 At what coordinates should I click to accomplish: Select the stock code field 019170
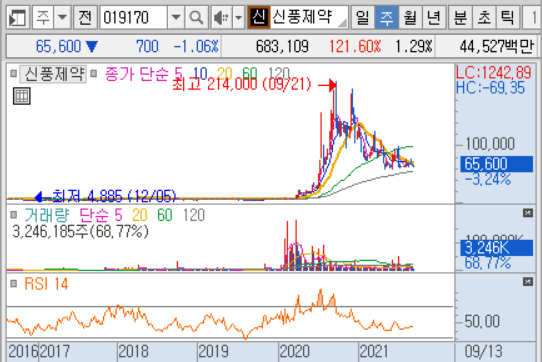pos(133,17)
